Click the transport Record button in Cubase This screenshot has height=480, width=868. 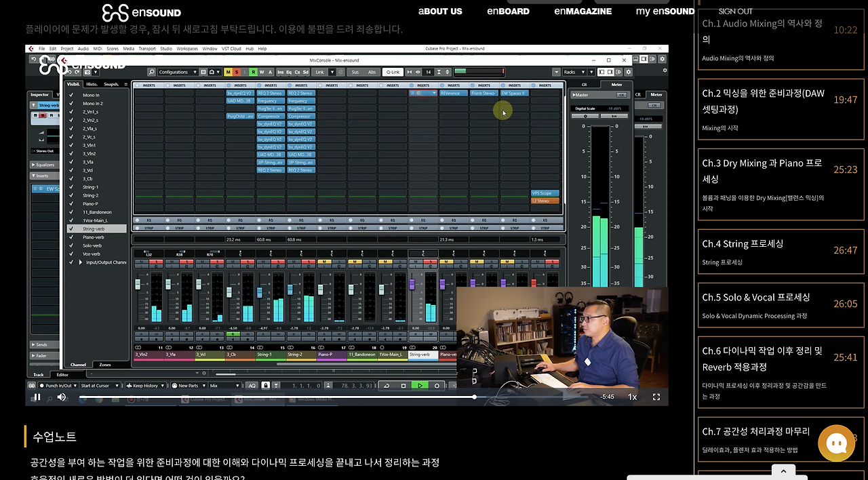click(437, 386)
